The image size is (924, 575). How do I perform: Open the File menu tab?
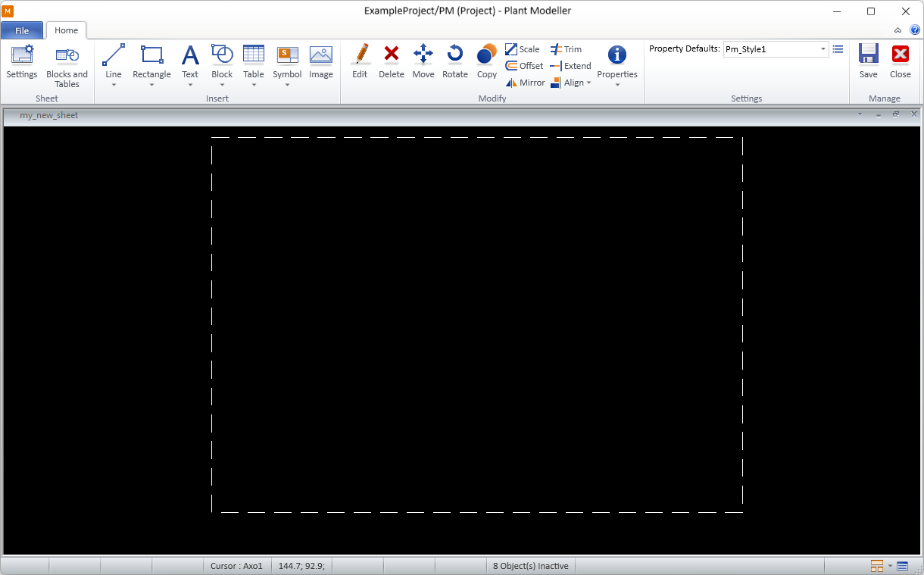pyautogui.click(x=22, y=31)
